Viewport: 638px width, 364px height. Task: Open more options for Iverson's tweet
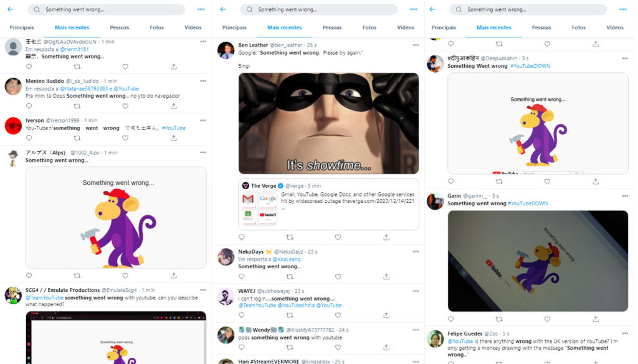[x=203, y=120]
